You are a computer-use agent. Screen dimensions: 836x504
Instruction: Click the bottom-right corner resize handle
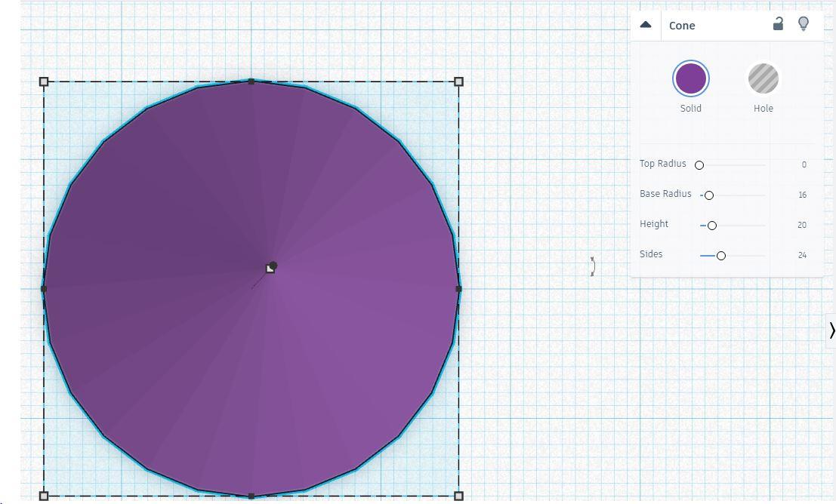click(x=458, y=496)
